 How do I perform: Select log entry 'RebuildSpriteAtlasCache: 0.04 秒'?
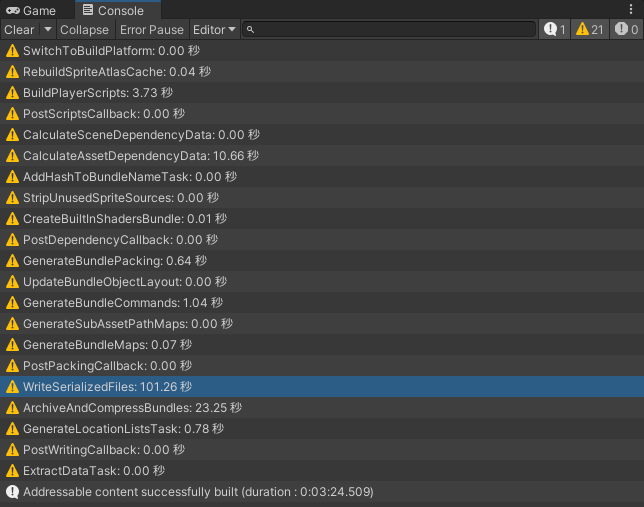click(322, 72)
